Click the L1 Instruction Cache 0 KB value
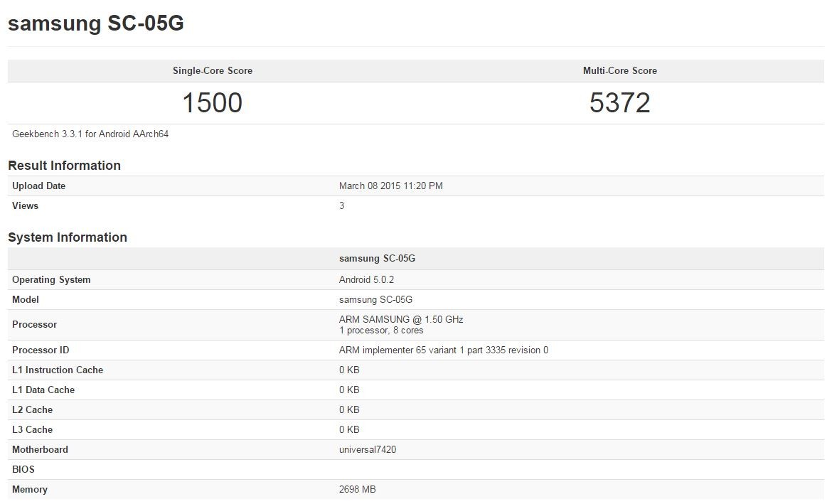 349,370
